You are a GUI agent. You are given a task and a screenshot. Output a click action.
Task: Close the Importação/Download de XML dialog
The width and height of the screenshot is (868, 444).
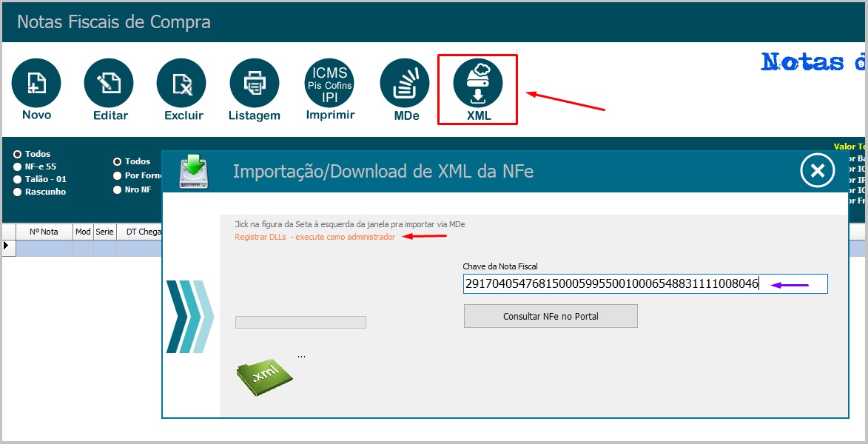(x=818, y=171)
